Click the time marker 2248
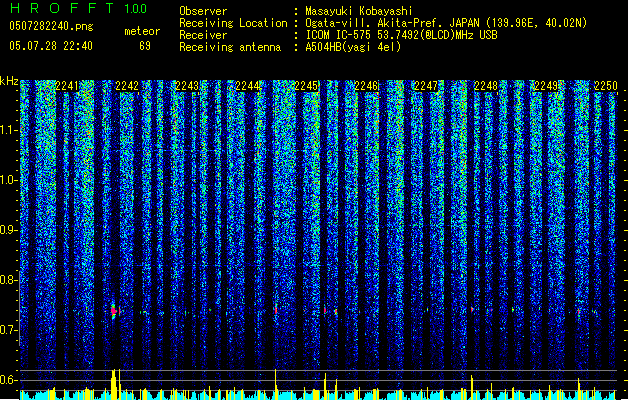Image resolution: width=629 pixels, height=400 pixels. click(x=486, y=86)
